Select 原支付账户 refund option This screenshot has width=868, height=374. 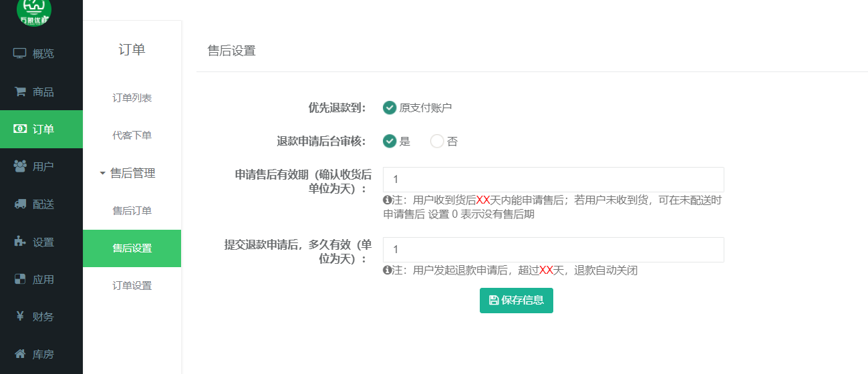click(390, 108)
